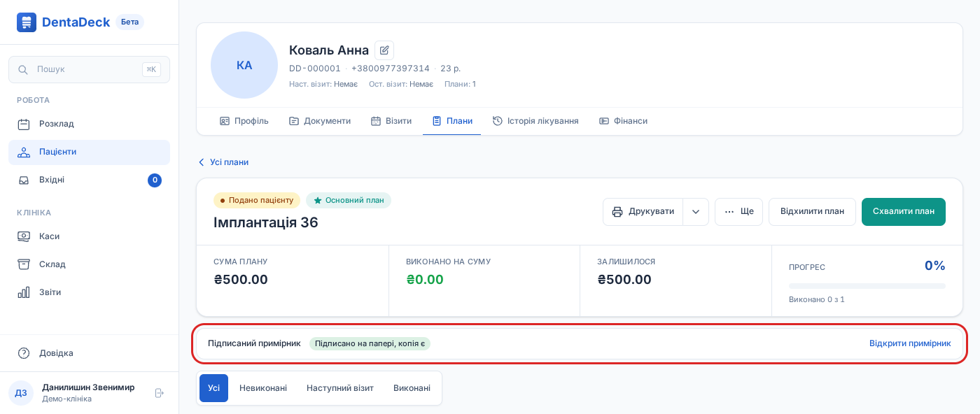Click the Візити calendar icon
Viewport: 980px width, 414px height.
(376, 121)
